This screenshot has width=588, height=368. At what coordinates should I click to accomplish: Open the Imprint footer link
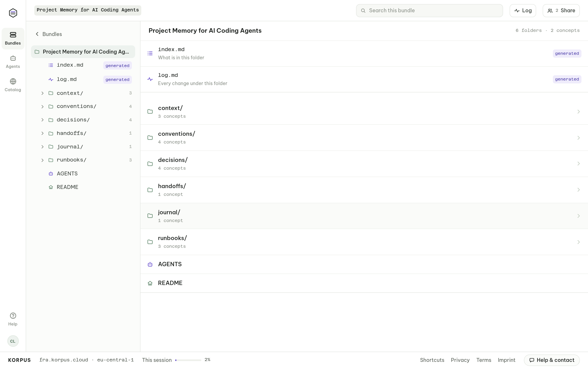pos(506,360)
